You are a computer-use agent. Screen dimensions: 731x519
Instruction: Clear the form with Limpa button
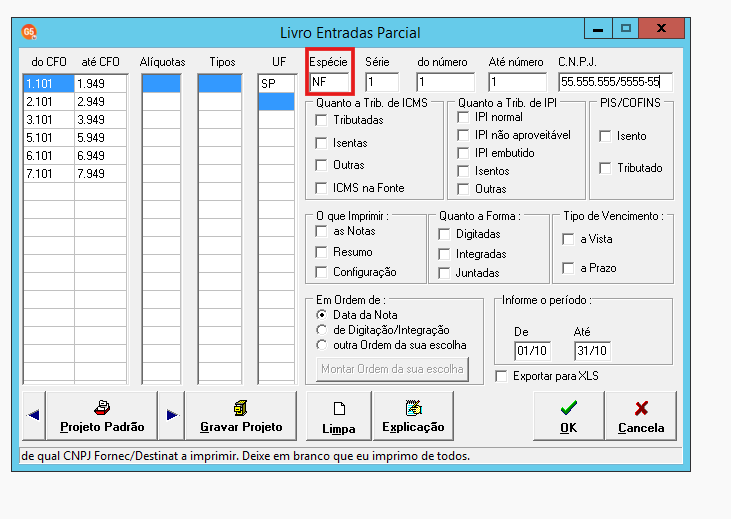(x=339, y=415)
